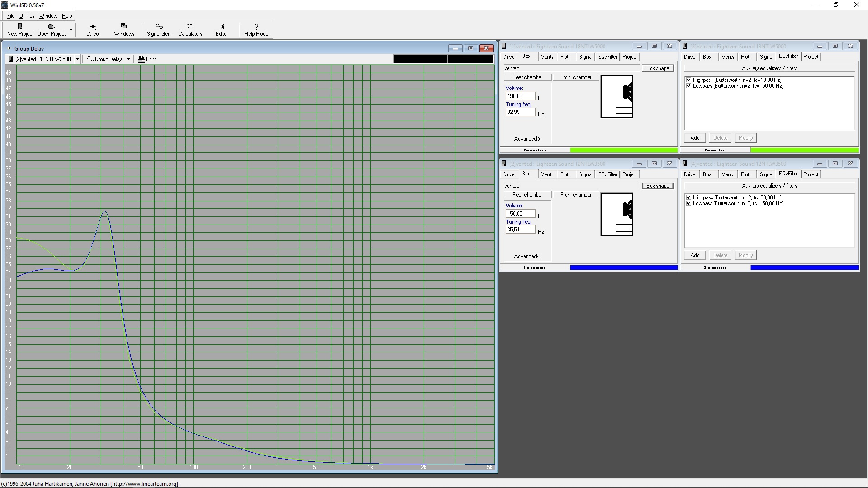Switch to Vents tab in 18NTLW5000 project
This screenshot has height=488, width=868.
click(547, 57)
